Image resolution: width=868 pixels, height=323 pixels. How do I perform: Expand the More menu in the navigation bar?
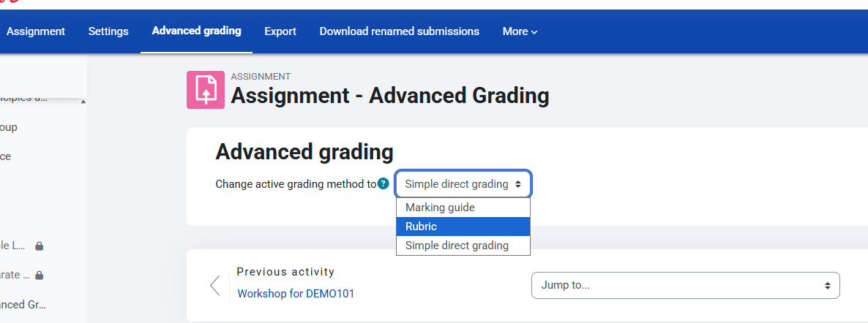[x=520, y=31]
